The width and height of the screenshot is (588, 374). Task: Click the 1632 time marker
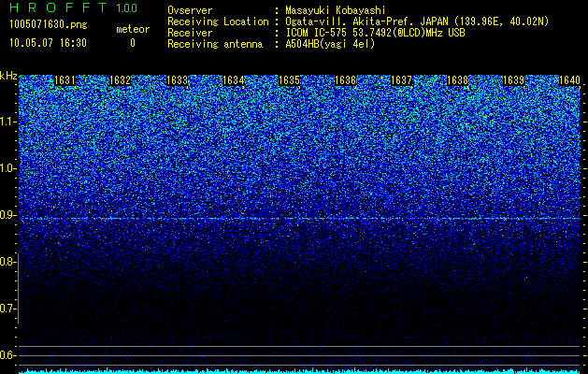(120, 80)
